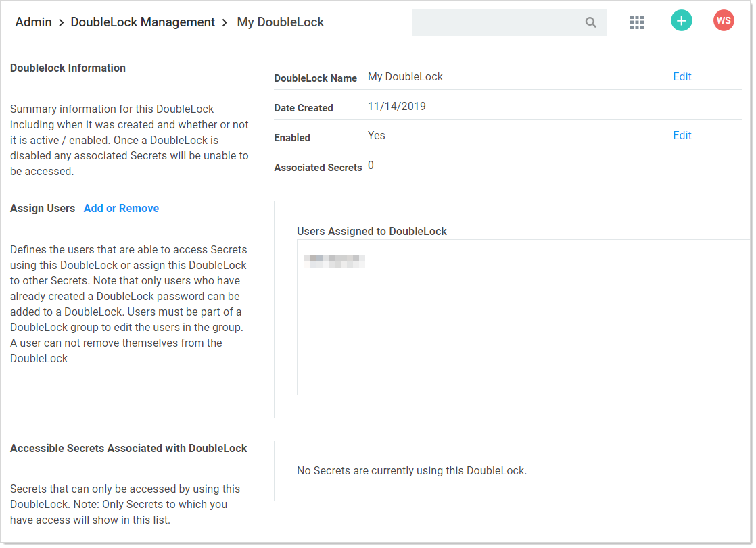Click Accessible Secrets Associated with DoubleLock heading
The image size is (756, 548).
pyautogui.click(x=128, y=448)
